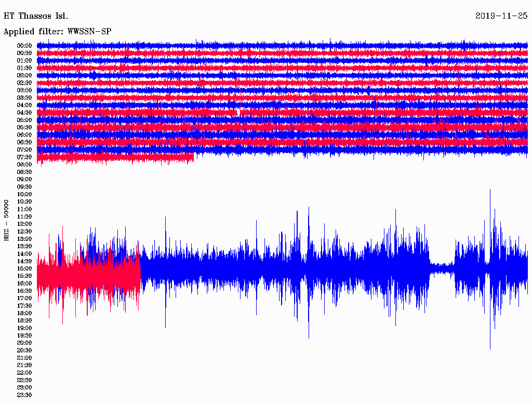Click the 15:00 time label
Screen dimensions: 532x405
click(x=24, y=268)
